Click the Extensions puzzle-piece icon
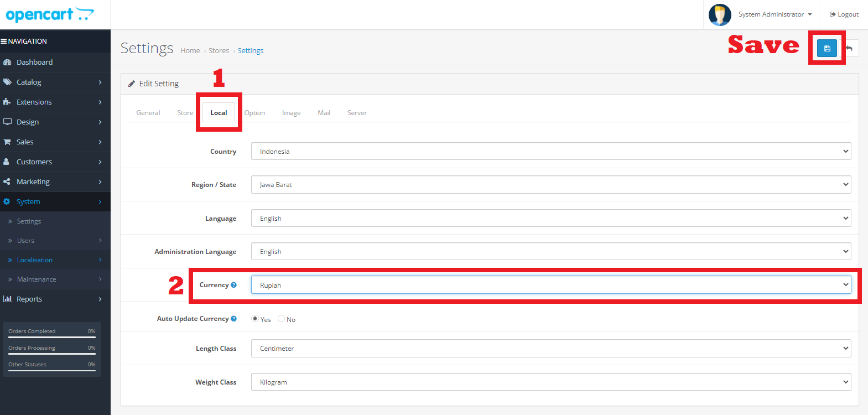The image size is (868, 415). coord(7,102)
